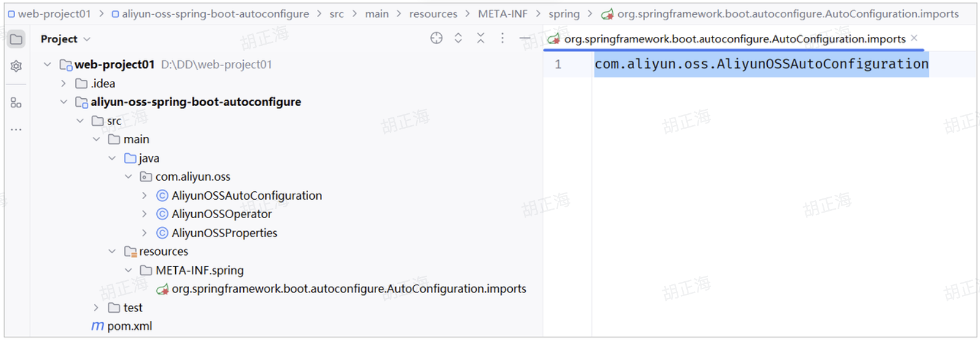This screenshot has height=342, width=980.
Task: Open Project panel options three-dot menu
Action: pyautogui.click(x=503, y=38)
